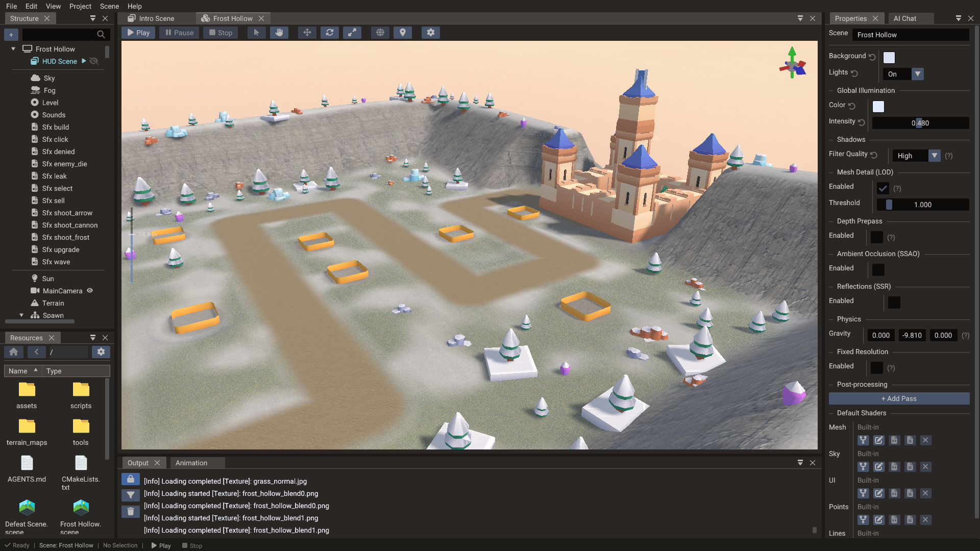Toggle MainCamera preview eye icon
The width and height of the screenshot is (980, 551).
[90, 291]
